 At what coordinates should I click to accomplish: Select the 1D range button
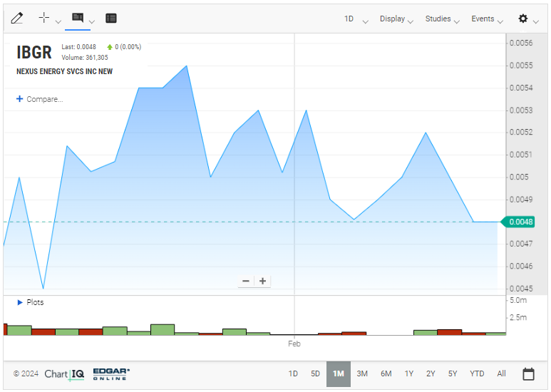click(x=293, y=373)
